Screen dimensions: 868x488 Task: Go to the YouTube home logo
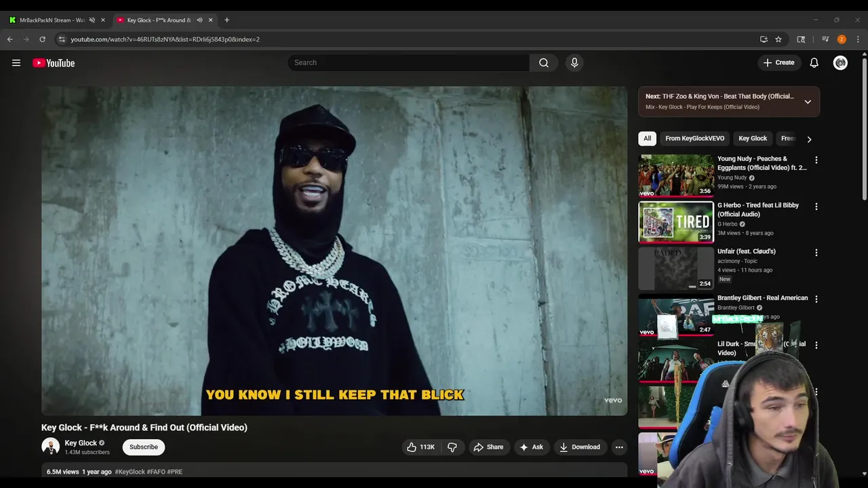pyautogui.click(x=54, y=63)
